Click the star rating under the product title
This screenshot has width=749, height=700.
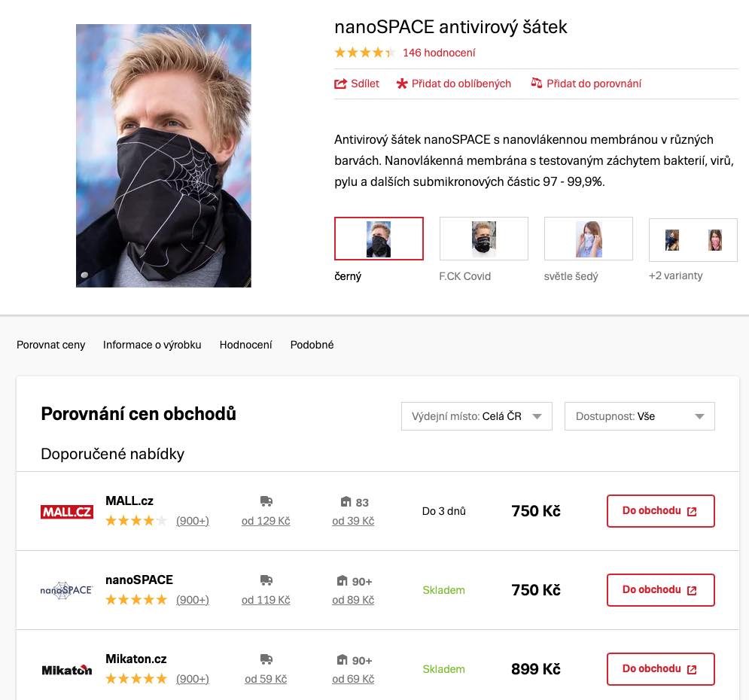tap(364, 53)
